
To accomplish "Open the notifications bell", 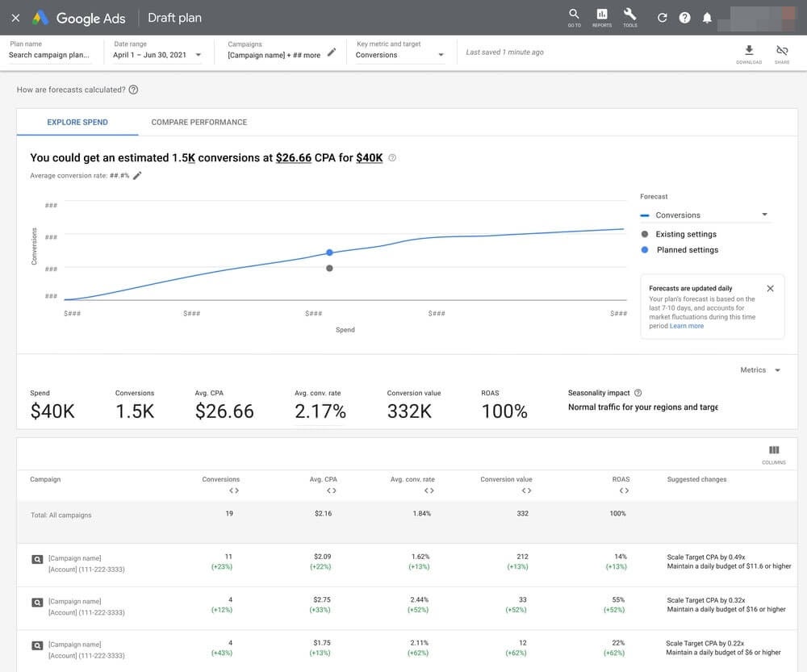I will point(707,18).
